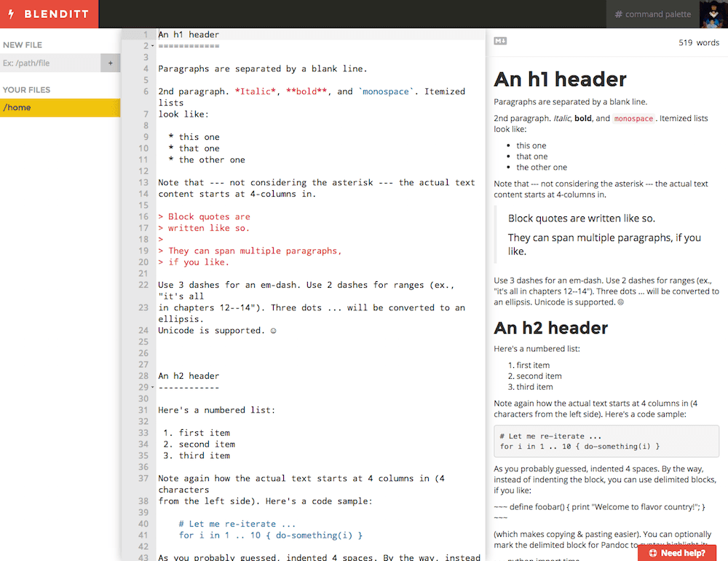Click line 'Paragraphs are separated by a blank line.' in editor
This screenshot has height=561, width=728.
263,68
